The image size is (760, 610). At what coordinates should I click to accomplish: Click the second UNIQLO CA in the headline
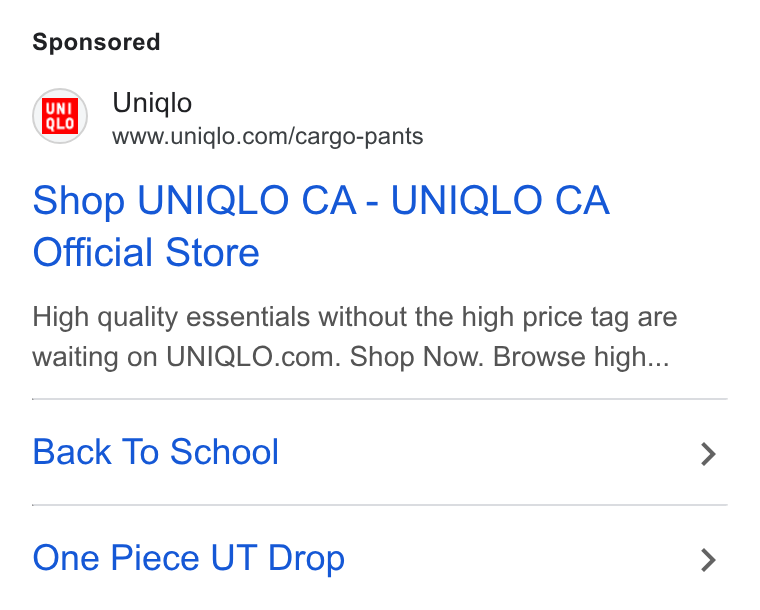tap(500, 200)
